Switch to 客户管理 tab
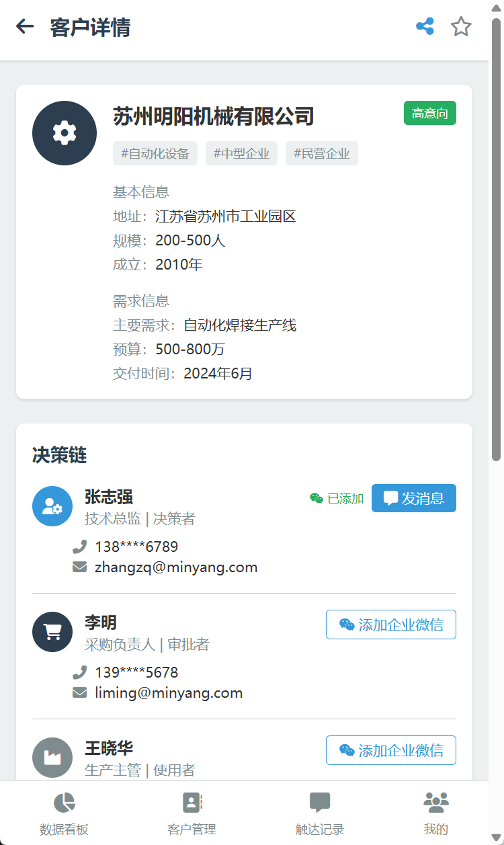The height and width of the screenshot is (845, 504). click(192, 813)
